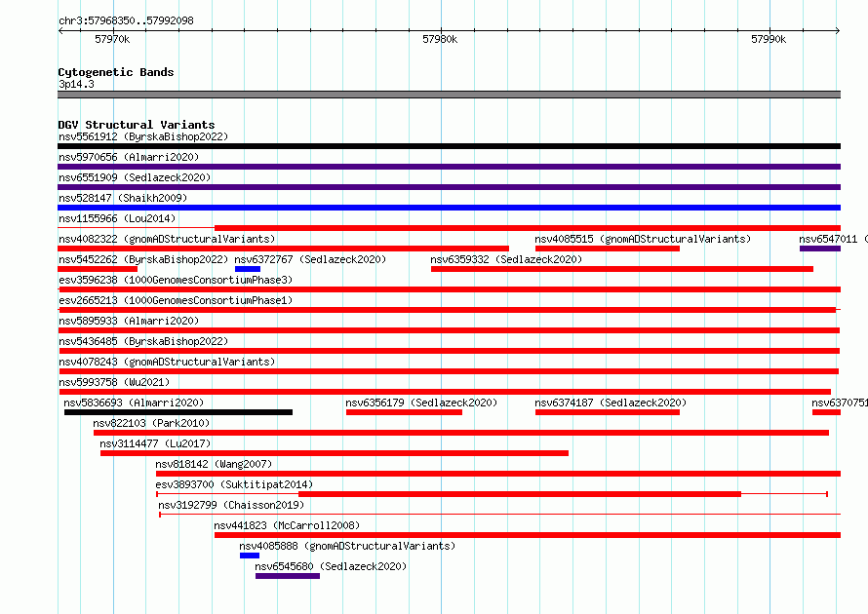Select nsv5895933 (Almarri2020) label
The width and height of the screenshot is (868, 614).
[129, 321]
